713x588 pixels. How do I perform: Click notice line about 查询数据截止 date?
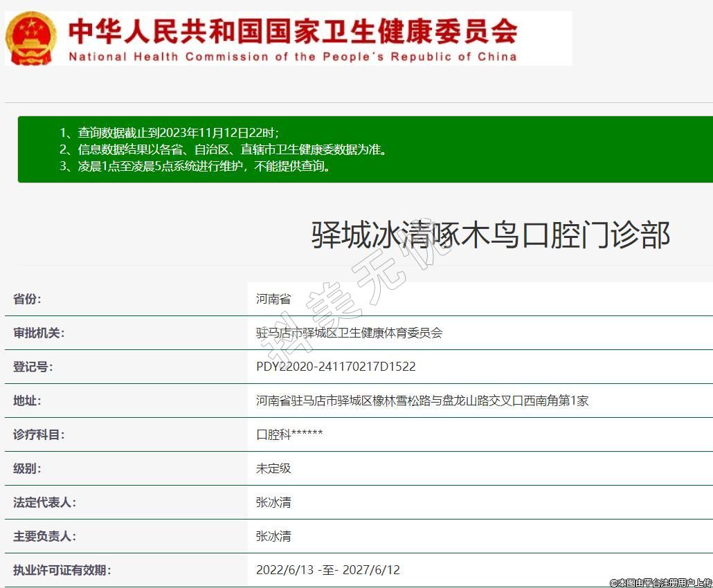(x=169, y=133)
